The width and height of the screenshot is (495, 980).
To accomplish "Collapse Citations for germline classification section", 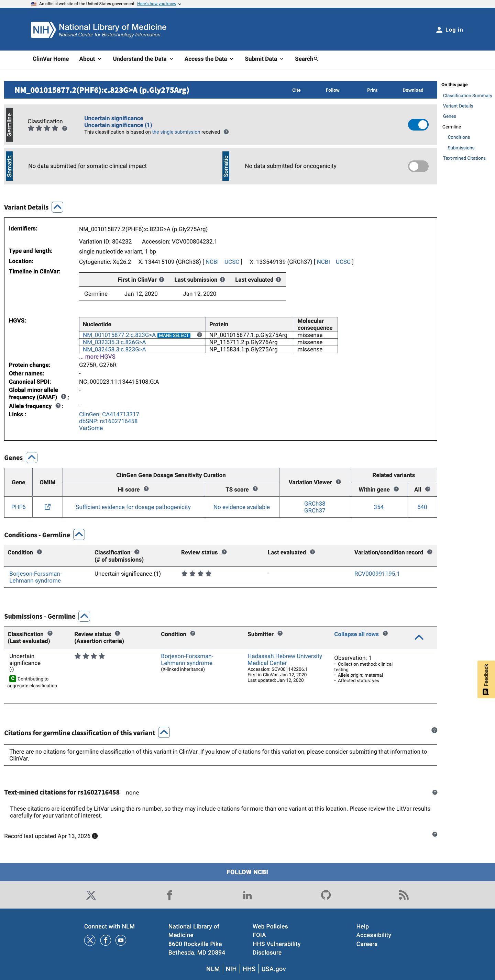I will [x=164, y=733].
